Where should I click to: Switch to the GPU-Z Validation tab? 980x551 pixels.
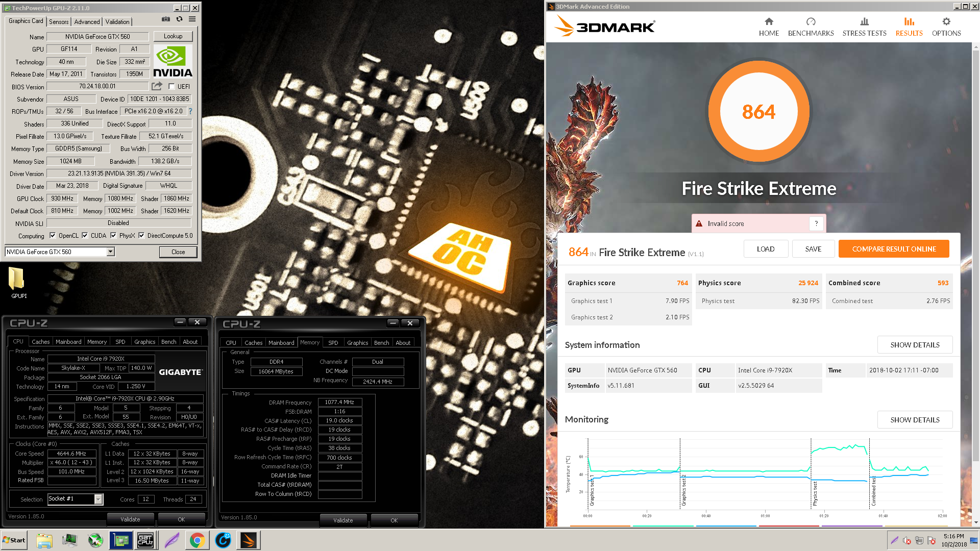[117, 22]
